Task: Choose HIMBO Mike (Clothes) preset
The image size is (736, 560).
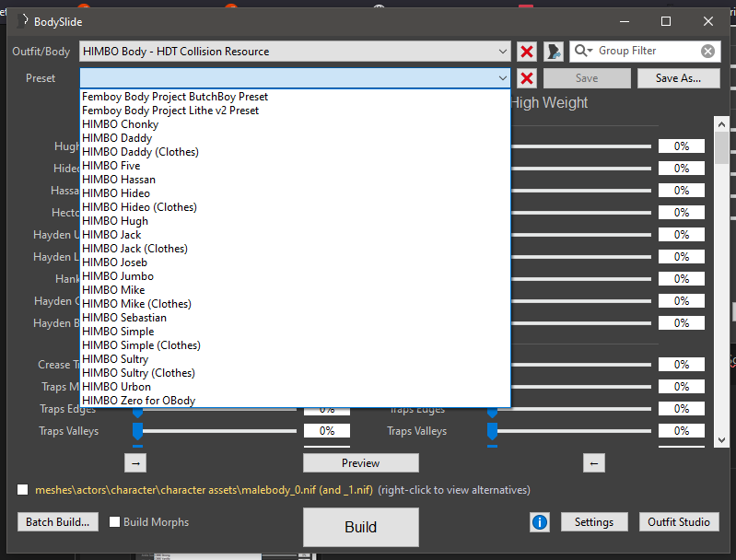Action: 296,304
